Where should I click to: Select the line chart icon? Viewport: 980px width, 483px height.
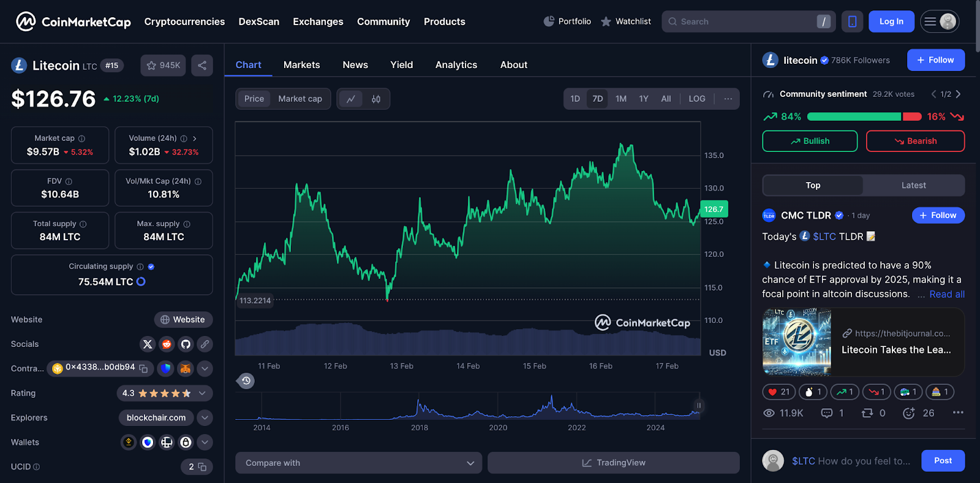click(x=351, y=99)
